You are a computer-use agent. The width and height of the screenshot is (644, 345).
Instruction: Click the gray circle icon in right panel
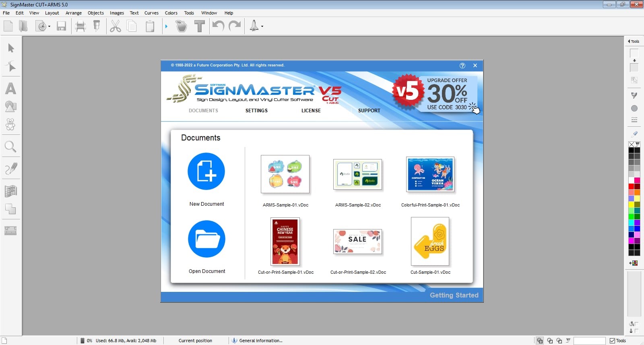634,108
